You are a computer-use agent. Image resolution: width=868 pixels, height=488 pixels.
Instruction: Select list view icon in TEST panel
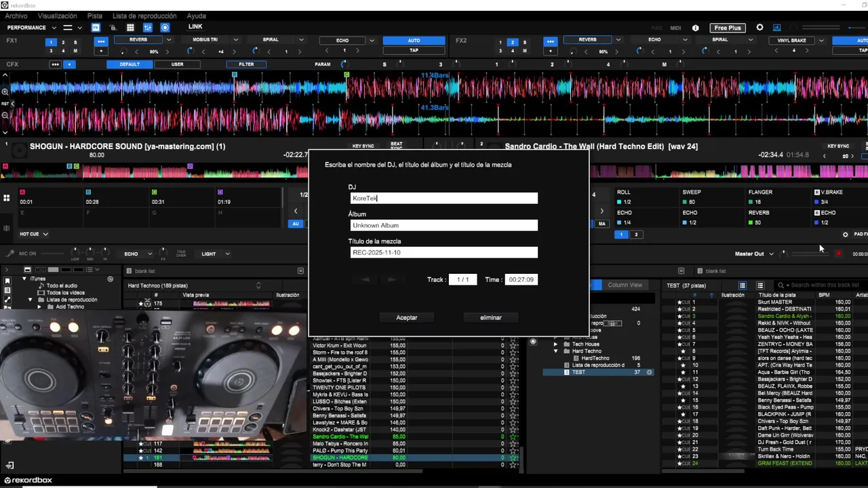pyautogui.click(x=743, y=285)
